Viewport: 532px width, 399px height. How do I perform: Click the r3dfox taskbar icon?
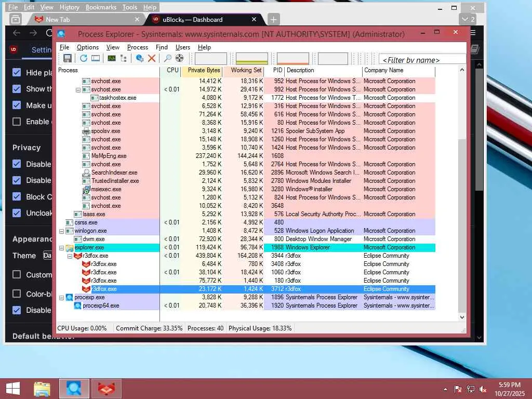coord(106,389)
